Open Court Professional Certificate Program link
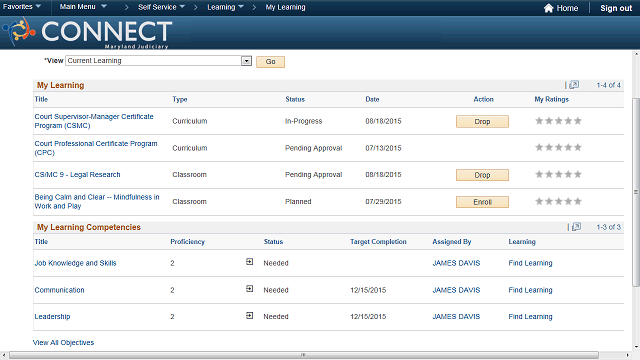Image resolution: width=640 pixels, height=360 pixels. (96, 148)
